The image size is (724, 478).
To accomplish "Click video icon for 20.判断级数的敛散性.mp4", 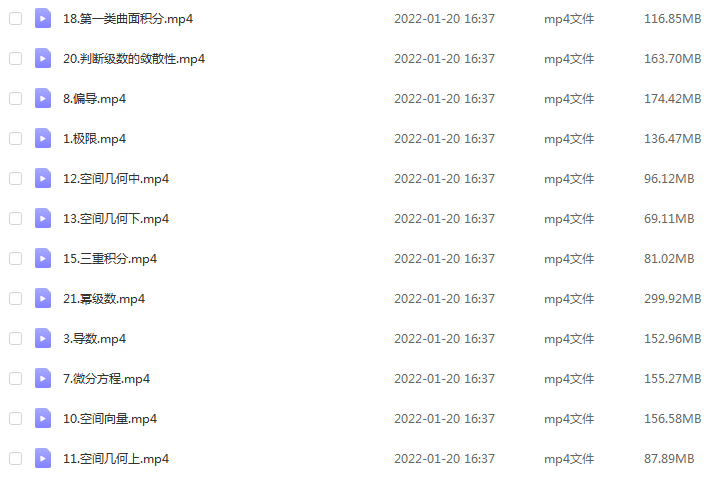I will 43,59.
